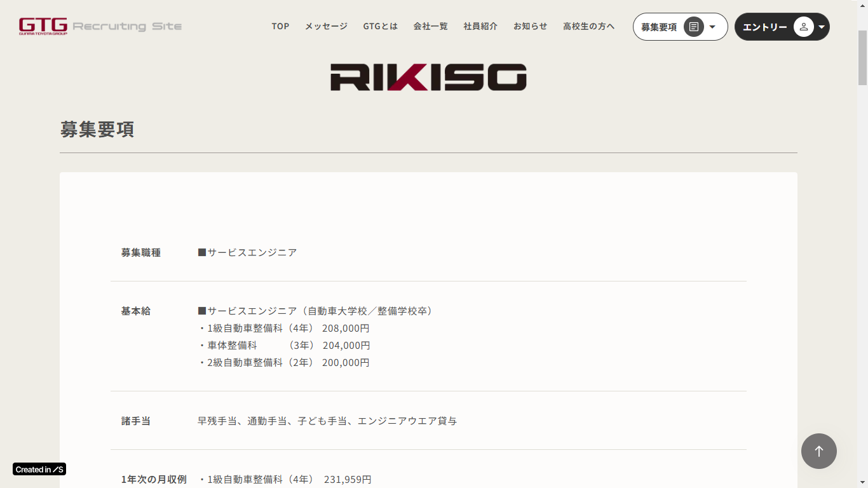Click the page vertical scrollbar thumb
The image size is (868, 488).
tap(862, 57)
